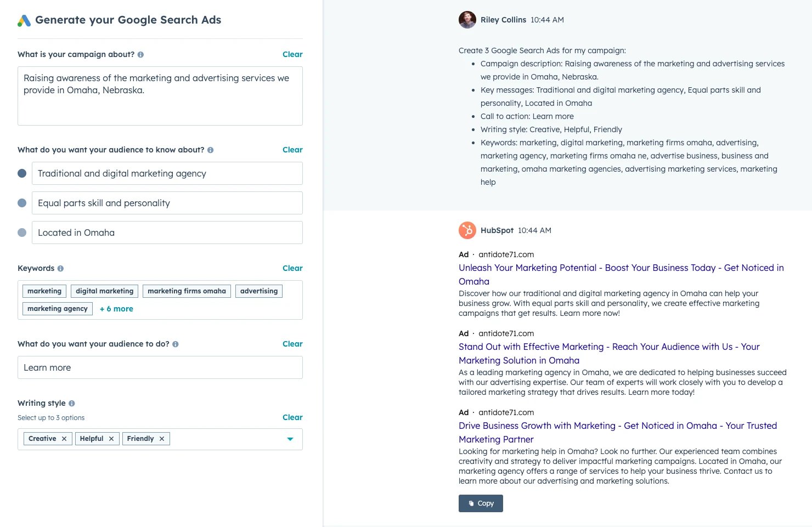Open info icon next to Keywords label

click(60, 268)
